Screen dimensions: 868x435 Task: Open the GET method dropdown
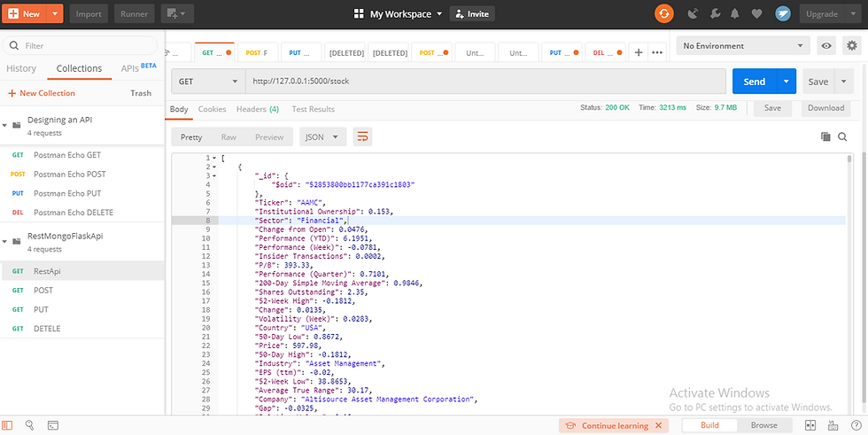click(x=208, y=82)
